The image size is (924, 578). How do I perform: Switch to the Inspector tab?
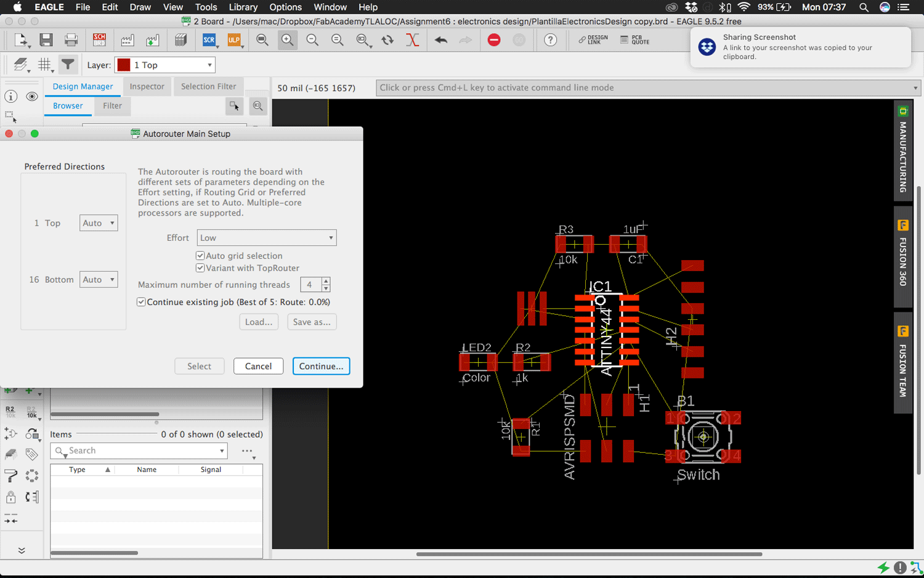click(147, 87)
